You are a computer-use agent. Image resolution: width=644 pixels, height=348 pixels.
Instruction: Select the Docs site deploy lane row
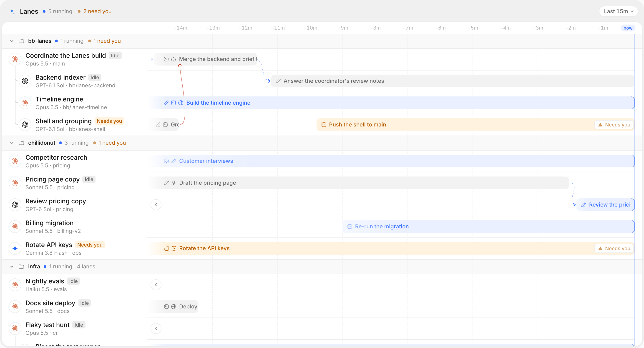(74, 307)
